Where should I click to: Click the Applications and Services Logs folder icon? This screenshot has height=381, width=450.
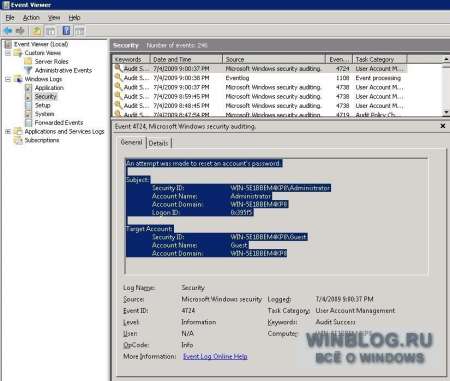point(18,131)
